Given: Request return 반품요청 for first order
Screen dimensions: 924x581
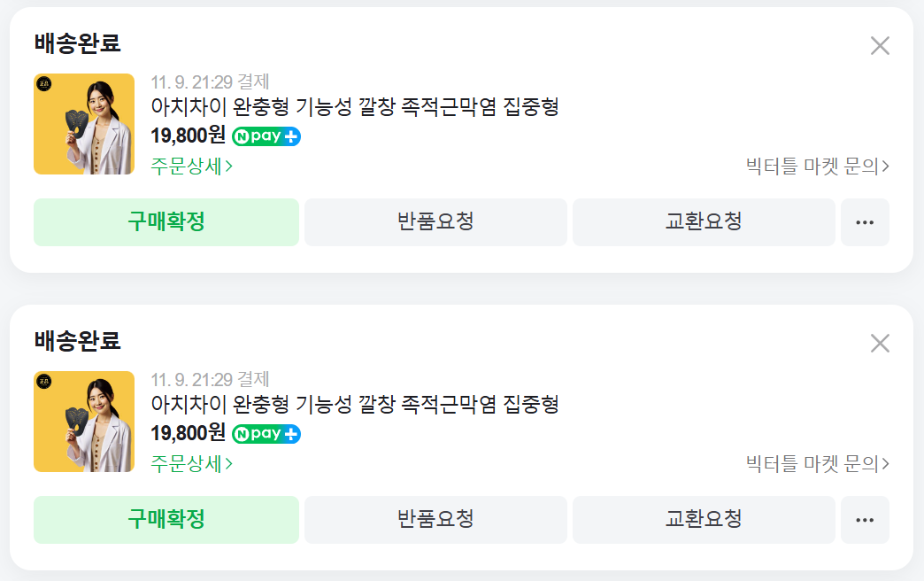Looking at the screenshot, I should 435,222.
